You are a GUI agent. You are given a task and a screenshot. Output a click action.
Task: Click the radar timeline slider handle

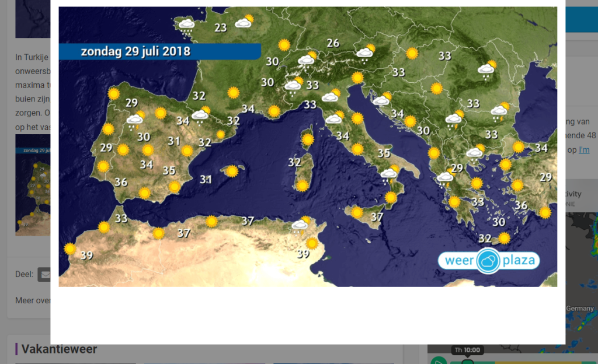point(467,362)
